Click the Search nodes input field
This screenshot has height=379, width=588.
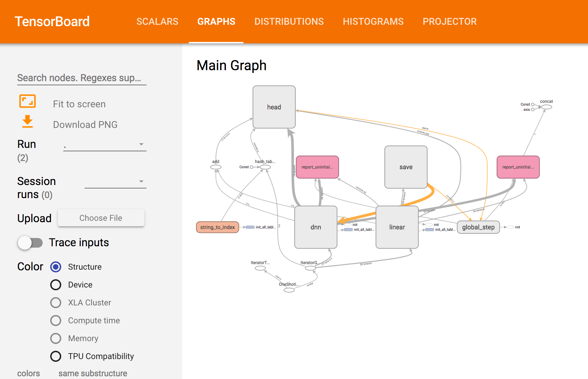(82, 78)
